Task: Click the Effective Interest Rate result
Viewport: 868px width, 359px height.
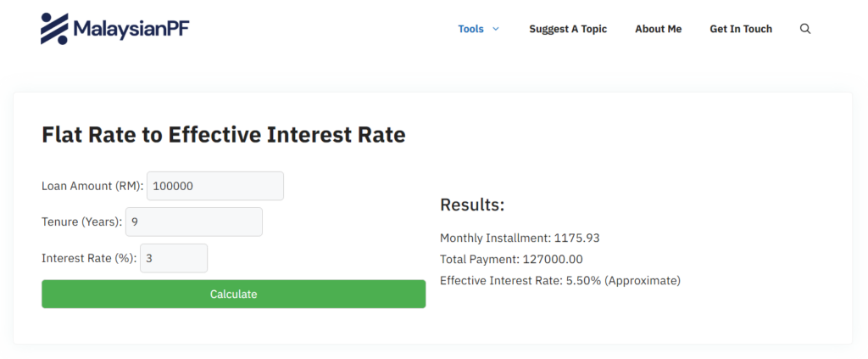Action: (x=559, y=280)
